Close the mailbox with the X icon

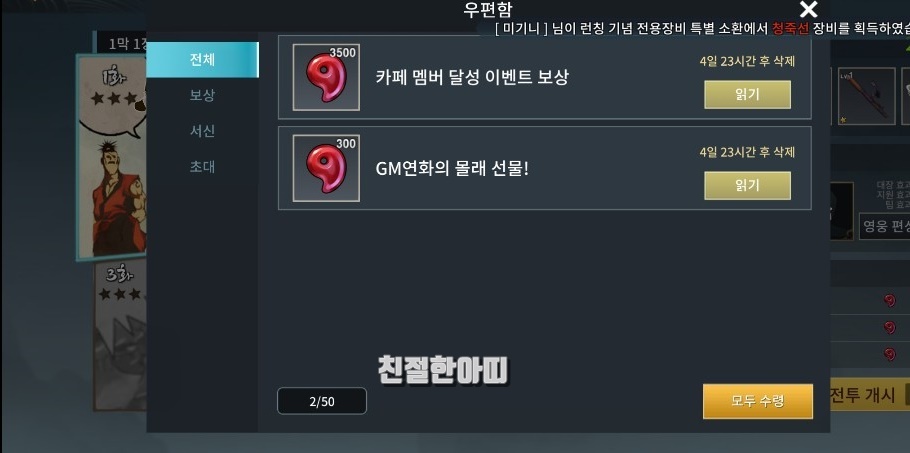808,10
